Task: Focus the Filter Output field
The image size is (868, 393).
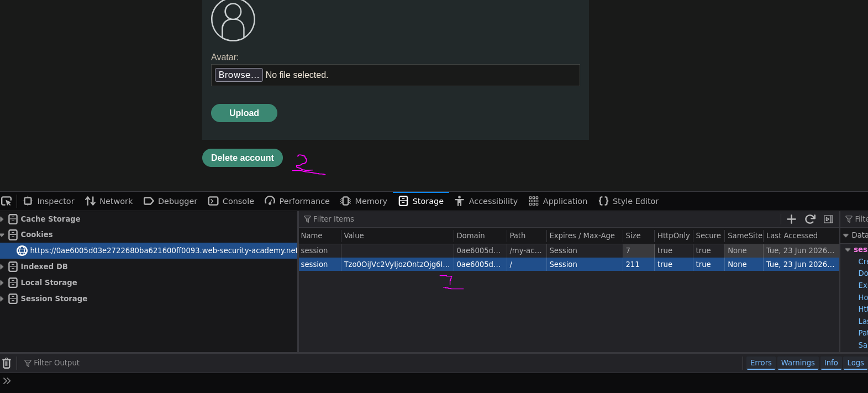Action: tap(381, 363)
